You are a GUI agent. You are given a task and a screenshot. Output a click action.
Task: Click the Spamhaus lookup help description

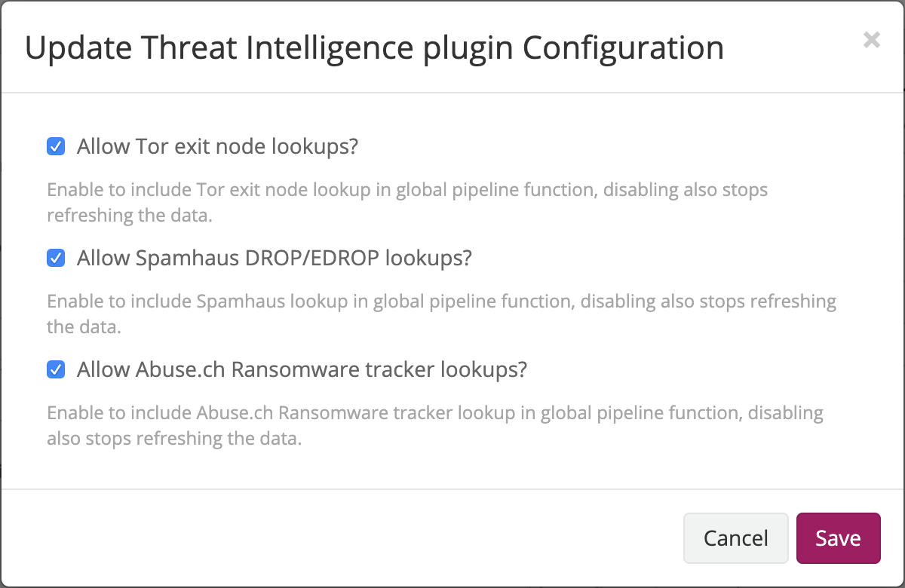coord(441,302)
